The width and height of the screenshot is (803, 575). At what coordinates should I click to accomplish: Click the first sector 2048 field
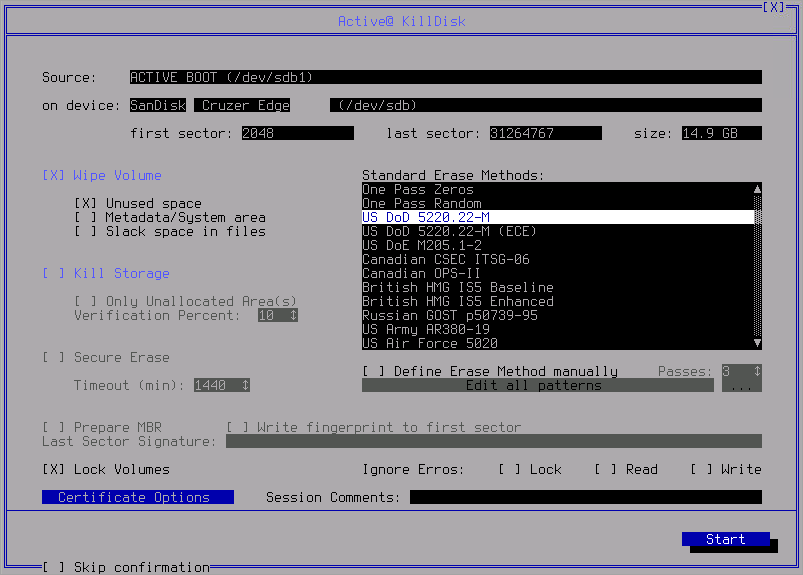pos(298,133)
